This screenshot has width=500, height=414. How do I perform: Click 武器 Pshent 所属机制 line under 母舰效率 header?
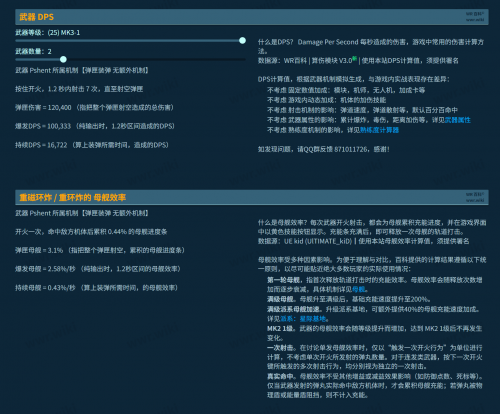[x=82, y=213]
